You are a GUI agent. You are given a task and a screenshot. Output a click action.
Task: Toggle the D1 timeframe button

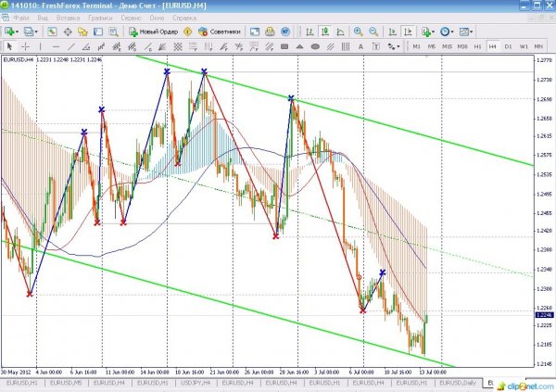pos(509,45)
